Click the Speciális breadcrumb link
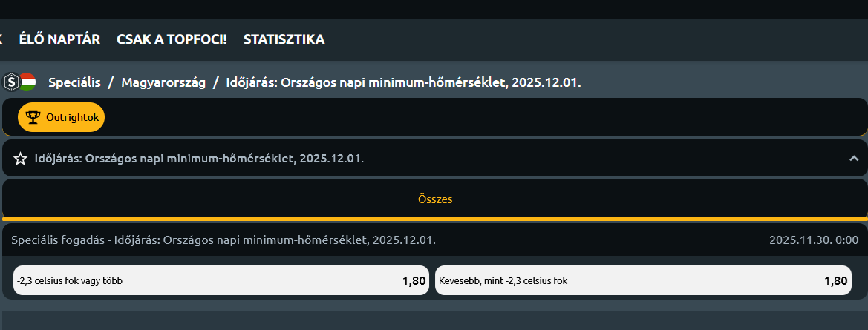The image size is (868, 330). click(74, 82)
